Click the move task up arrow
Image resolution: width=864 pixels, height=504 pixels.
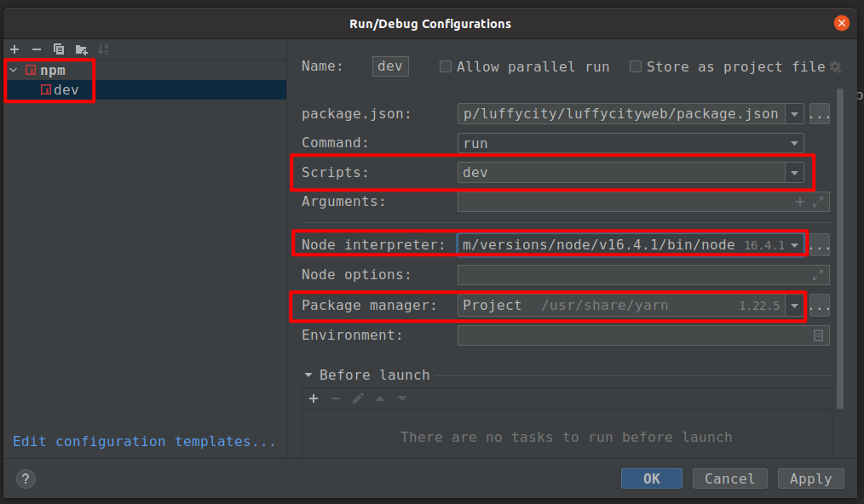(380, 398)
